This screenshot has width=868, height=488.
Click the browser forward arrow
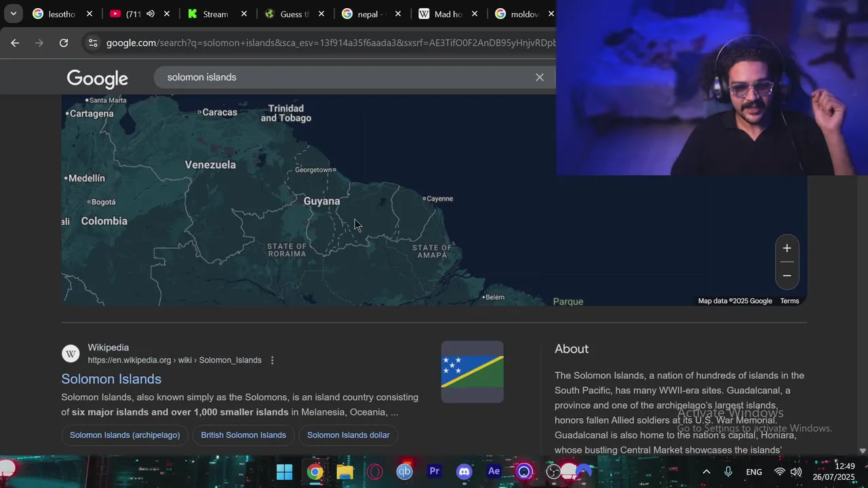tap(39, 43)
